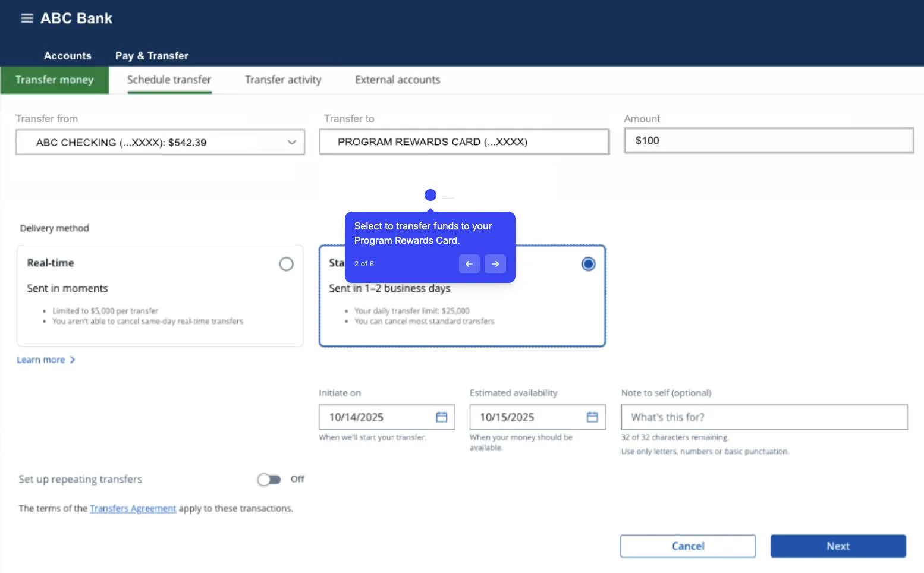This screenshot has width=924, height=573.
Task: Click the 'Sent in 1–2 business days' text
Action: click(x=389, y=288)
